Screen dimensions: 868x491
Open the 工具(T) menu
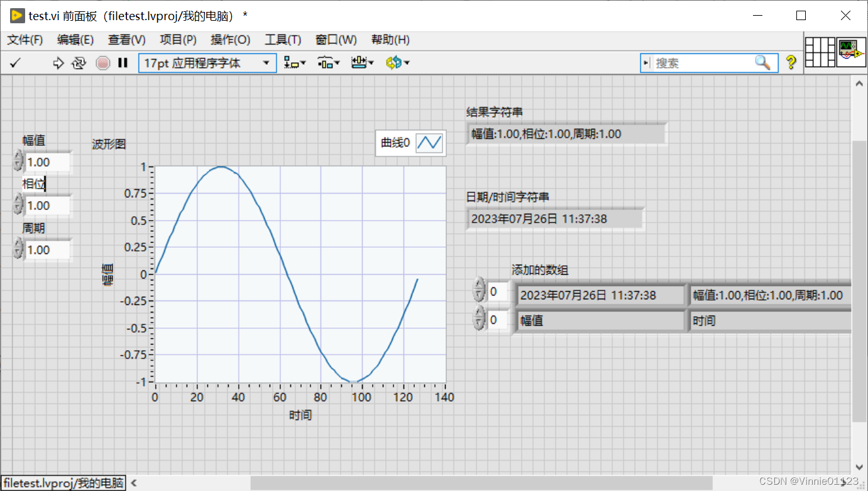(x=283, y=40)
